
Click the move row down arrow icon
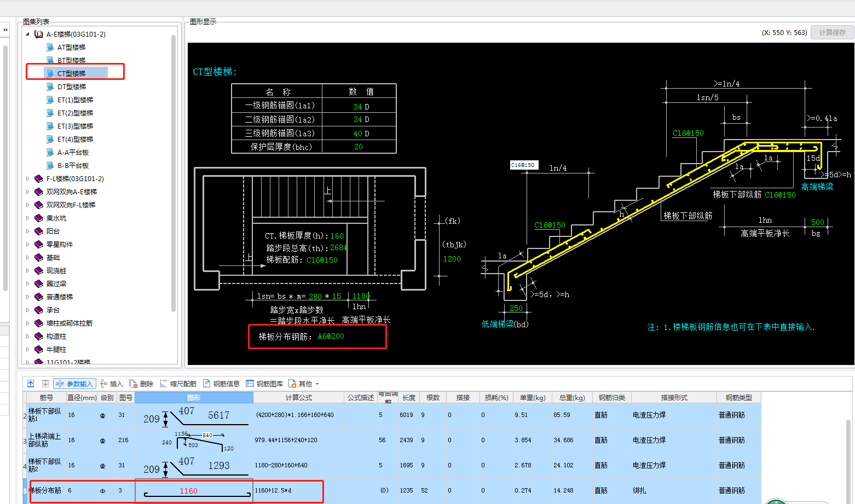click(x=45, y=384)
